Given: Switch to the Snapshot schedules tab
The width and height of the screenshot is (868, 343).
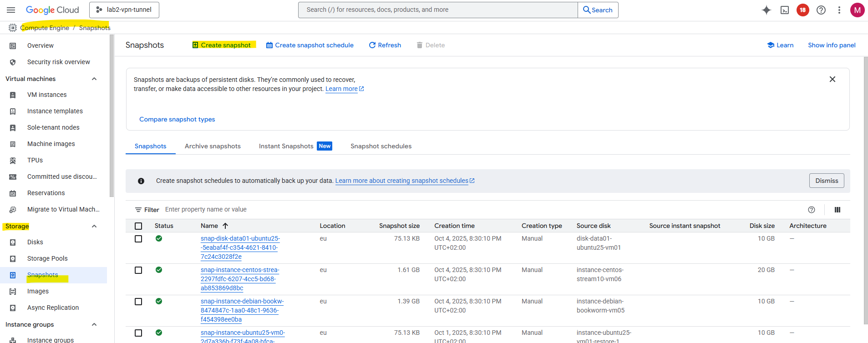Looking at the screenshot, I should point(381,146).
